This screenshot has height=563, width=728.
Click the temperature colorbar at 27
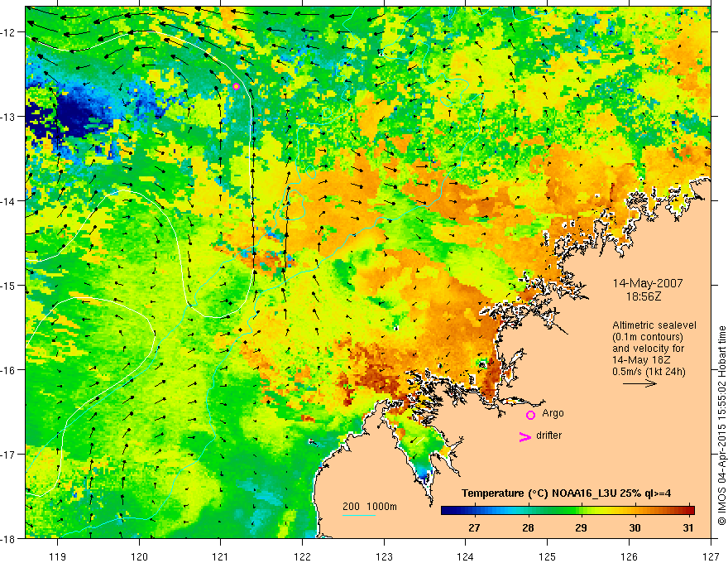coord(474,510)
